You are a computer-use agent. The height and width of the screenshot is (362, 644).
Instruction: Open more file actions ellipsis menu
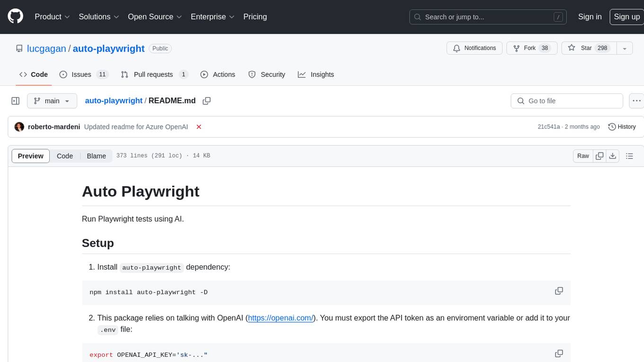[637, 101]
